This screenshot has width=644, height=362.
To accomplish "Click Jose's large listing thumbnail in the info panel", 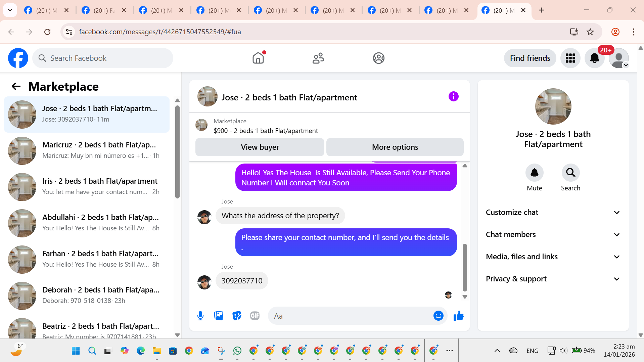I will (553, 106).
